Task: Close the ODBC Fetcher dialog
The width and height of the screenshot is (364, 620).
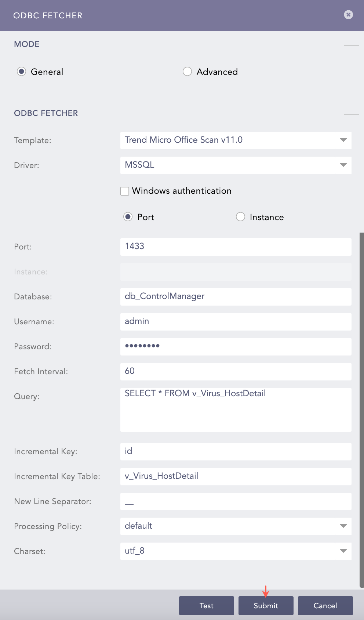Action: (348, 14)
